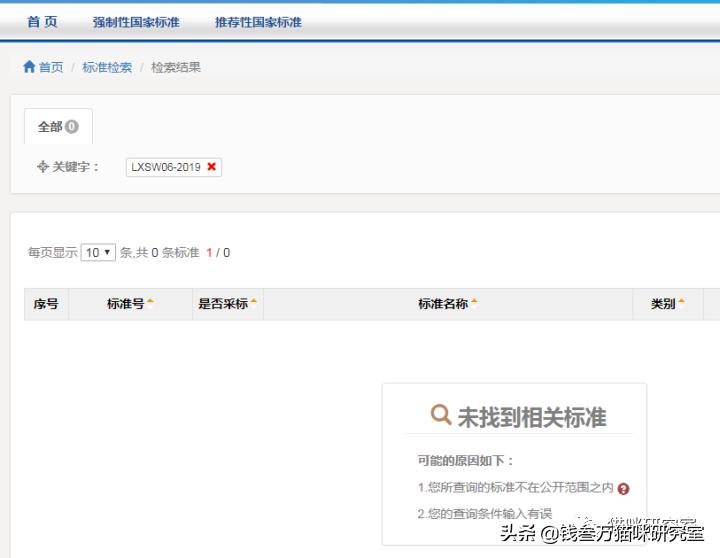Click the home icon in breadcrumb
The height and width of the screenshot is (558, 720).
[x=29, y=67]
